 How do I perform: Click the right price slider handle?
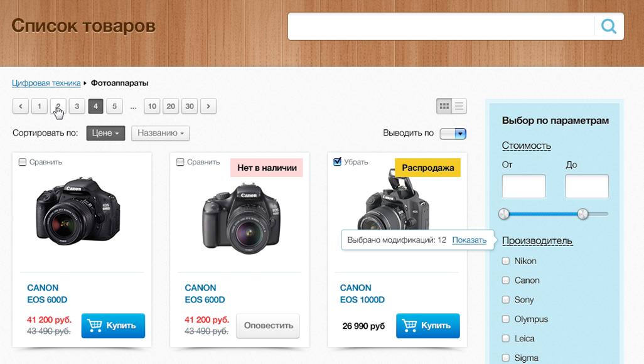pyautogui.click(x=582, y=214)
